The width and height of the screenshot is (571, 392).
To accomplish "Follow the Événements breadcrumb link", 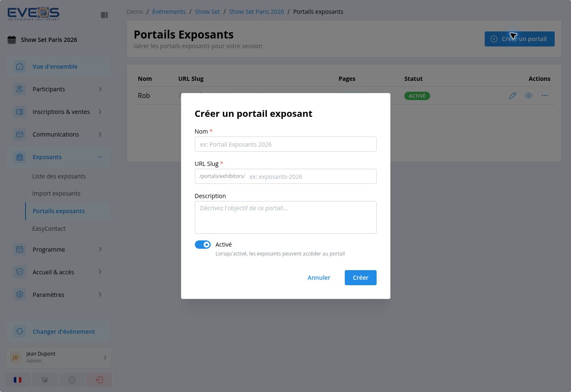I will pos(169,12).
